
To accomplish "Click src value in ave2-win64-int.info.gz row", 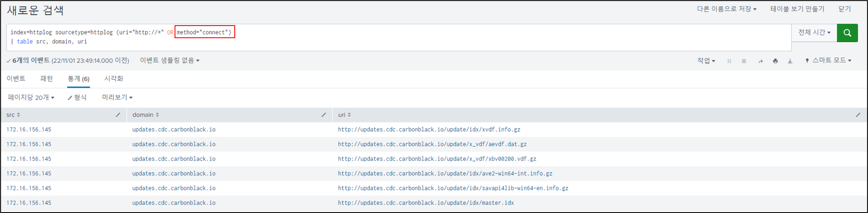I will pyautogui.click(x=29, y=174).
